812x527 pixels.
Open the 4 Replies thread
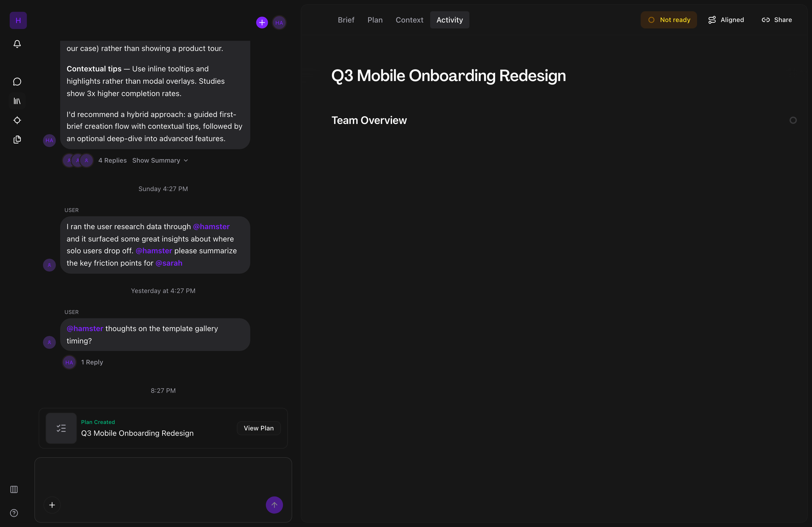pyautogui.click(x=112, y=160)
